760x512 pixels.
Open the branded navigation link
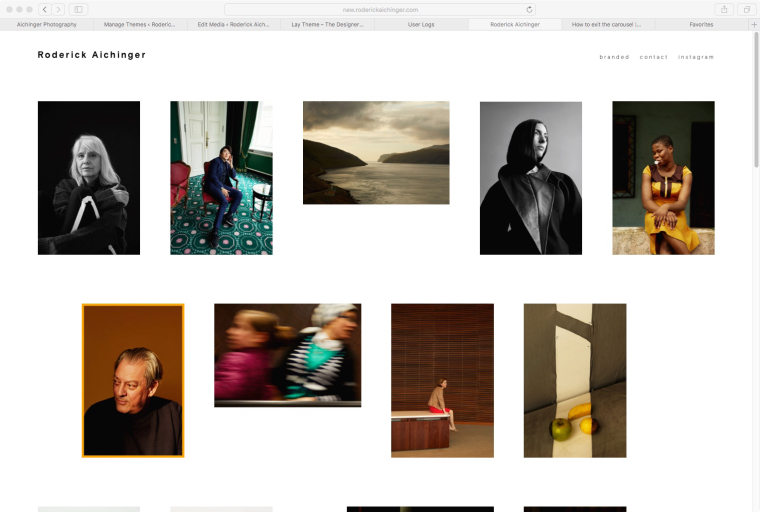pos(614,57)
